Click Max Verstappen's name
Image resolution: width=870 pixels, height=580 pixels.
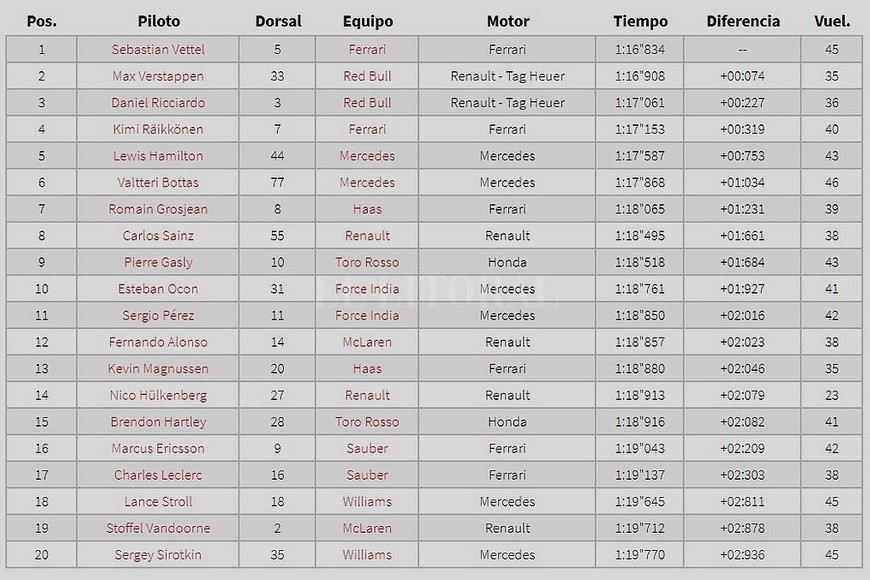[x=159, y=76]
